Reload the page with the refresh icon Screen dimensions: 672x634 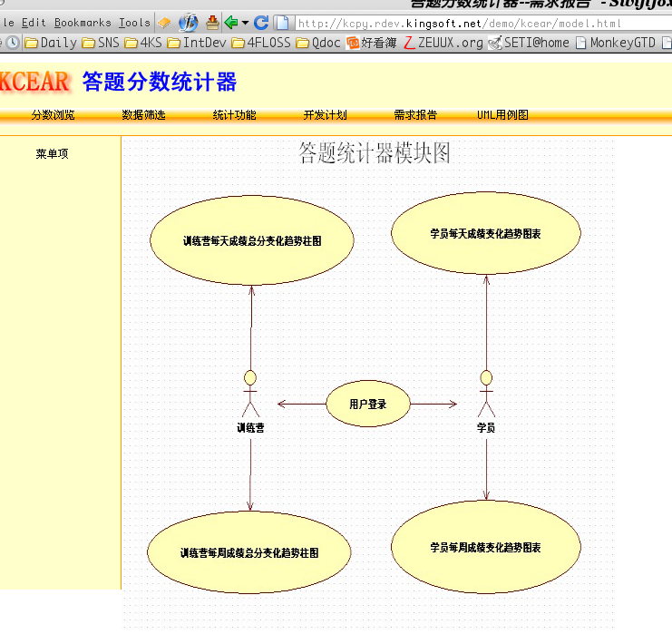261,23
